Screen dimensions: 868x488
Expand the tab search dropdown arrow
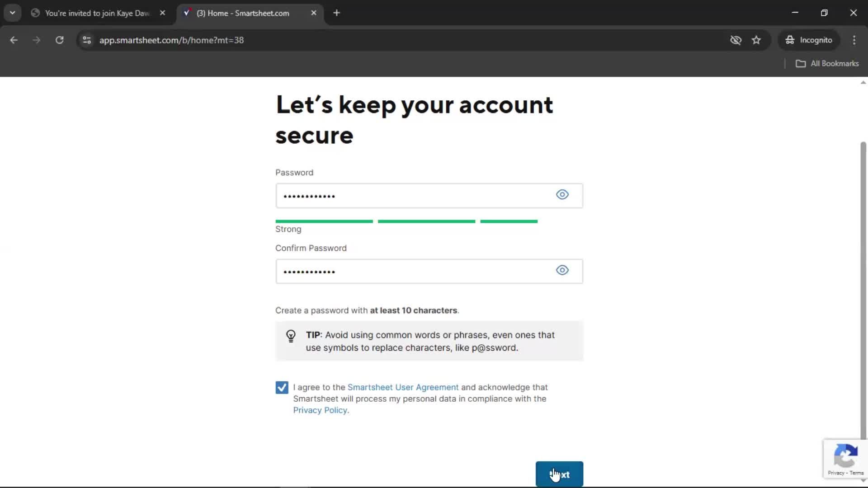click(x=12, y=13)
